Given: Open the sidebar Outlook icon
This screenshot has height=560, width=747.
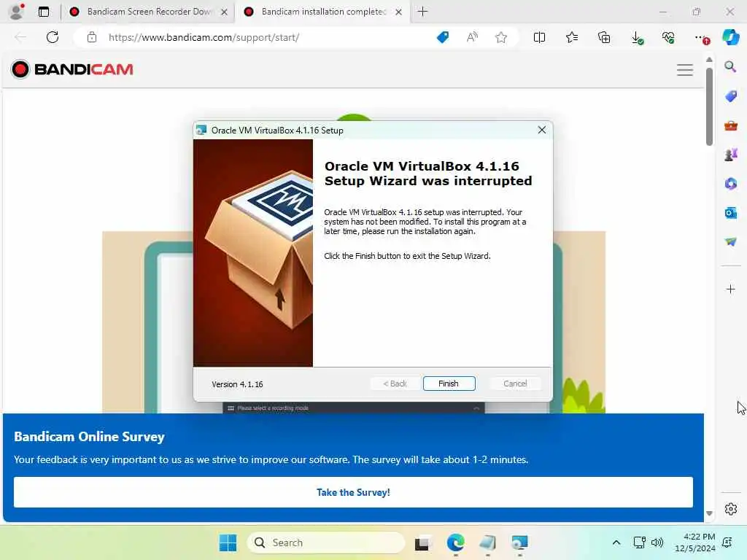Looking at the screenshot, I should point(731,212).
